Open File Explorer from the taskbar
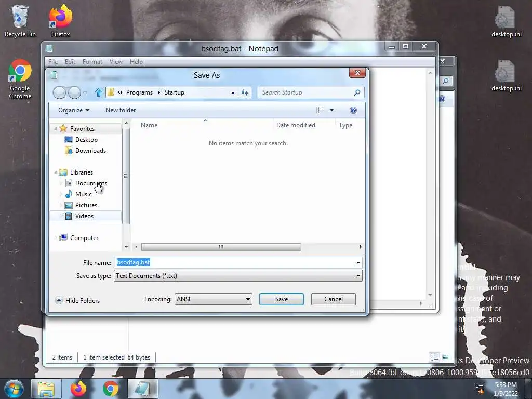This screenshot has height=399, width=532. [x=46, y=389]
